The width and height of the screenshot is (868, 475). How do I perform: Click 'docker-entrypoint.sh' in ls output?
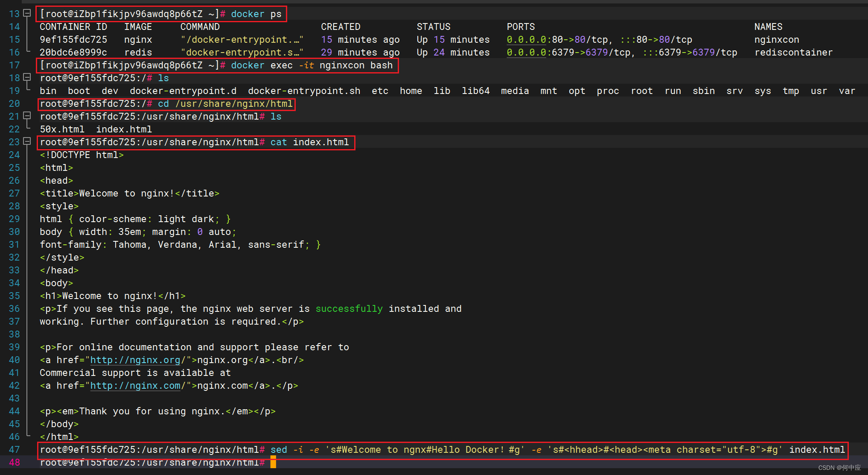(x=304, y=91)
